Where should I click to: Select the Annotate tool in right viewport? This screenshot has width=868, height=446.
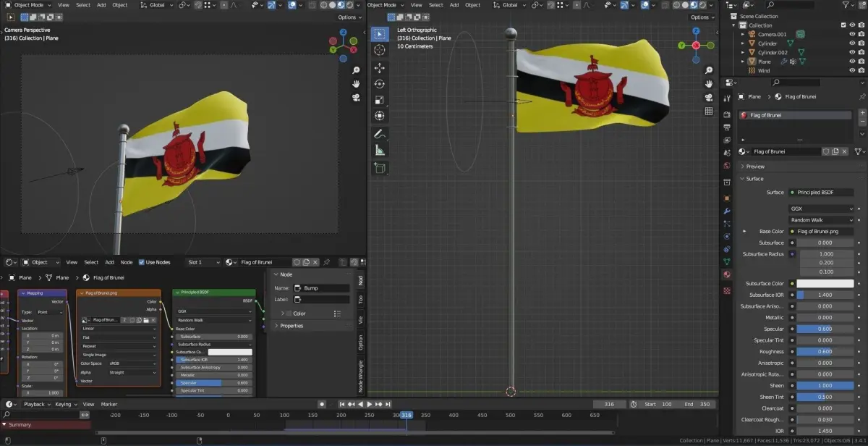point(380,134)
